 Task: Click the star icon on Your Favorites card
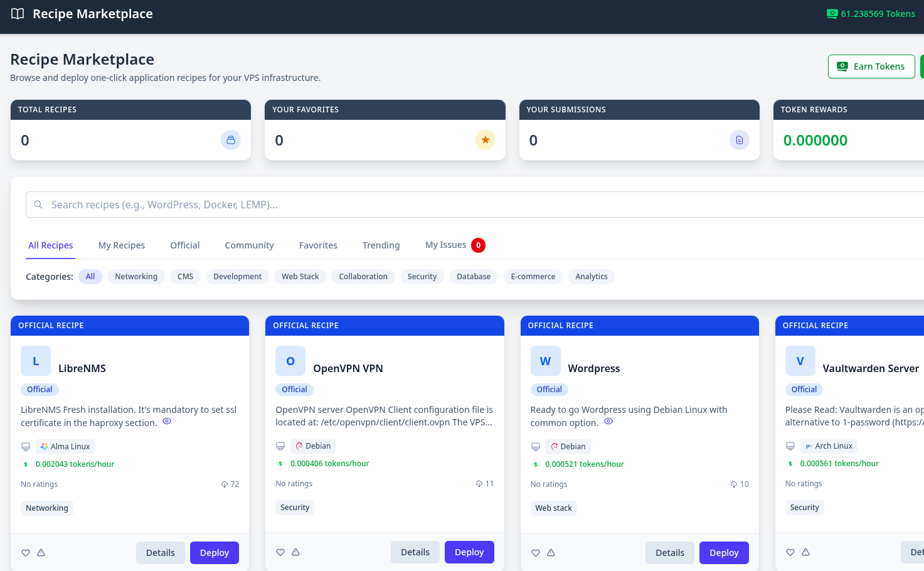(x=486, y=140)
